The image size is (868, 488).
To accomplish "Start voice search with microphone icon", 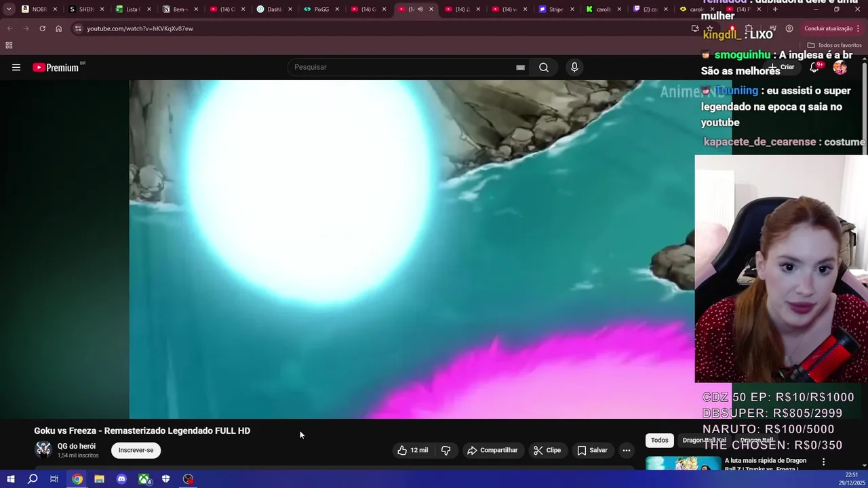I will [x=574, y=67].
